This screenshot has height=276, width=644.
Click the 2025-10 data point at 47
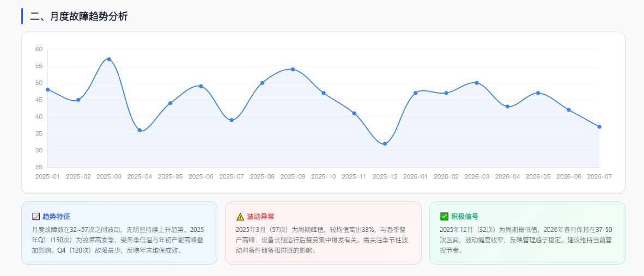(324, 93)
